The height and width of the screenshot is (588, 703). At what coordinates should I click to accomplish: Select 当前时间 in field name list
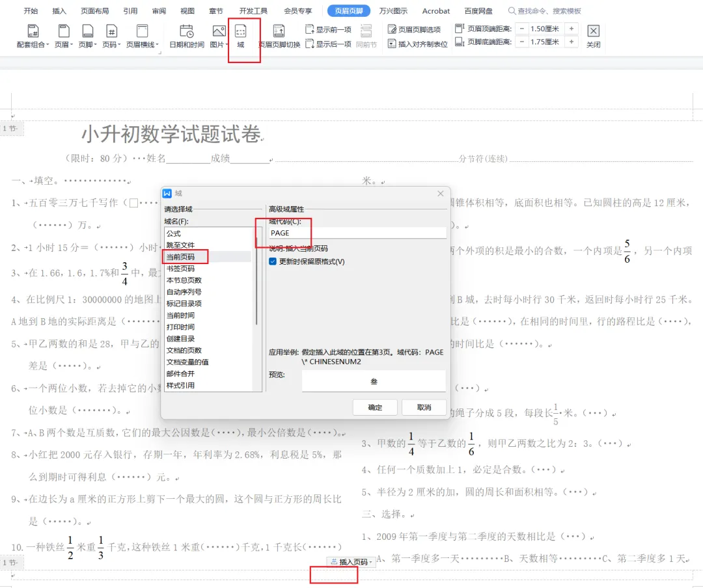tap(181, 315)
